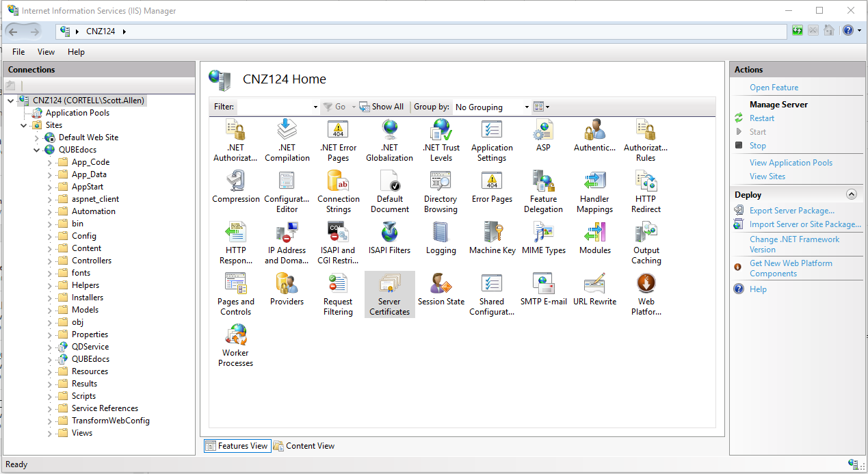Open the Worker Processes feature
The height and width of the screenshot is (474, 868).
click(x=235, y=345)
